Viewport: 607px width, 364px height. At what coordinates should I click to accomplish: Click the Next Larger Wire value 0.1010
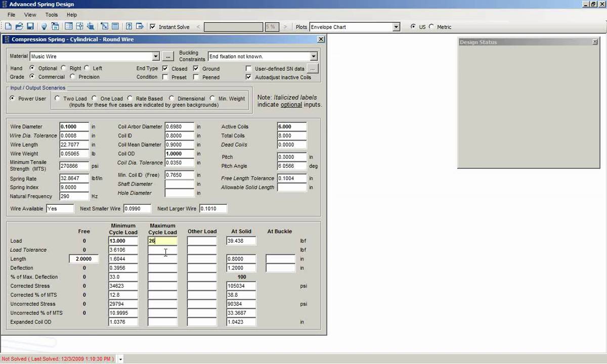(x=213, y=208)
